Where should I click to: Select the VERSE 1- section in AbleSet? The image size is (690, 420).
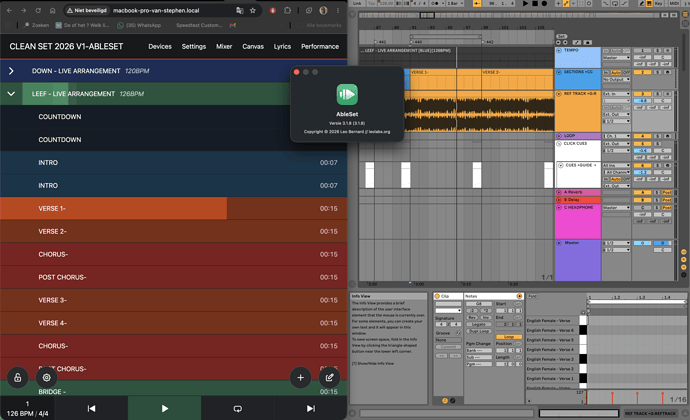173,208
